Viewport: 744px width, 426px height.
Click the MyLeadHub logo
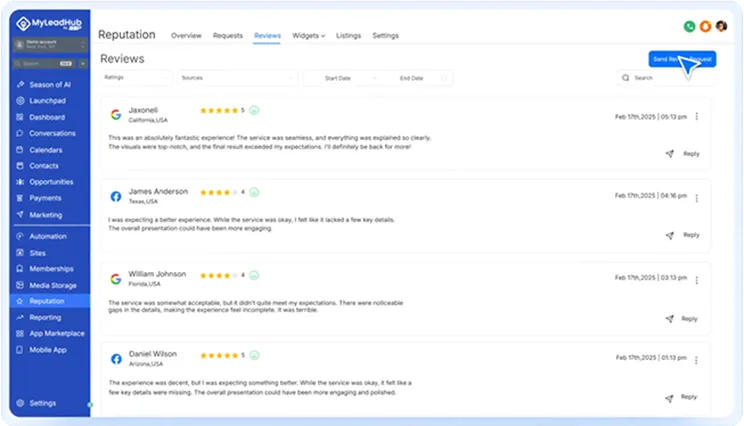pyautogui.click(x=49, y=23)
